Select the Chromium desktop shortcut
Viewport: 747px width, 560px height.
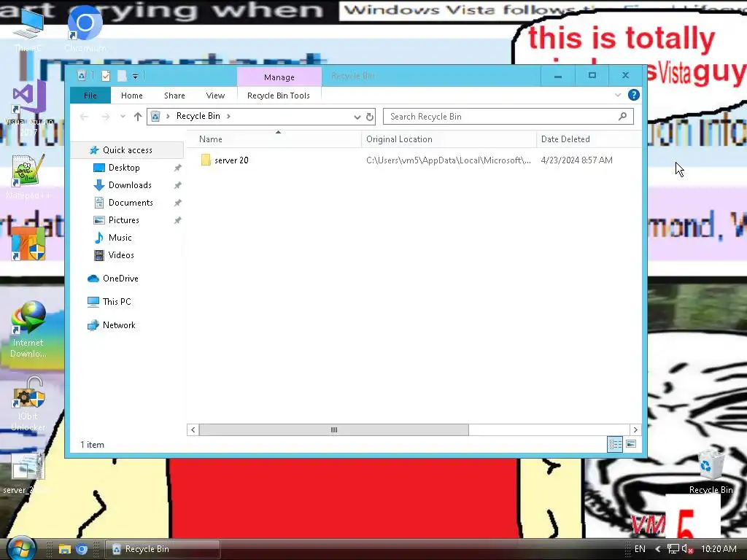click(x=85, y=28)
